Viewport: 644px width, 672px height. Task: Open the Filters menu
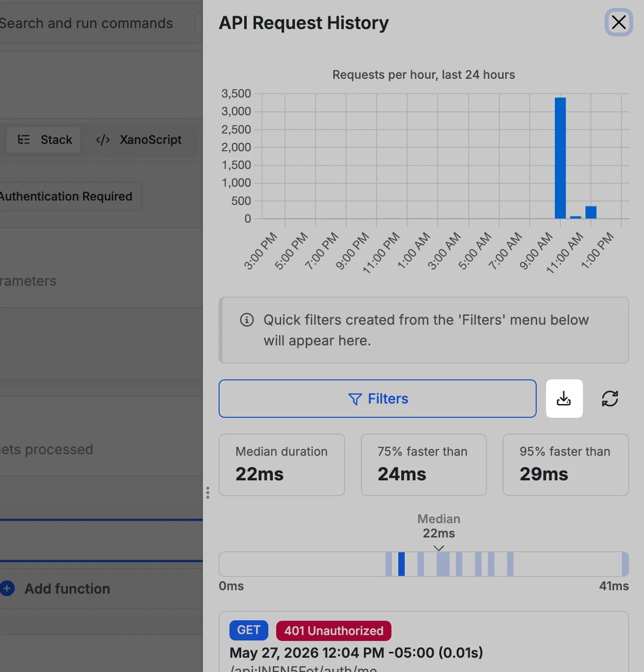378,399
